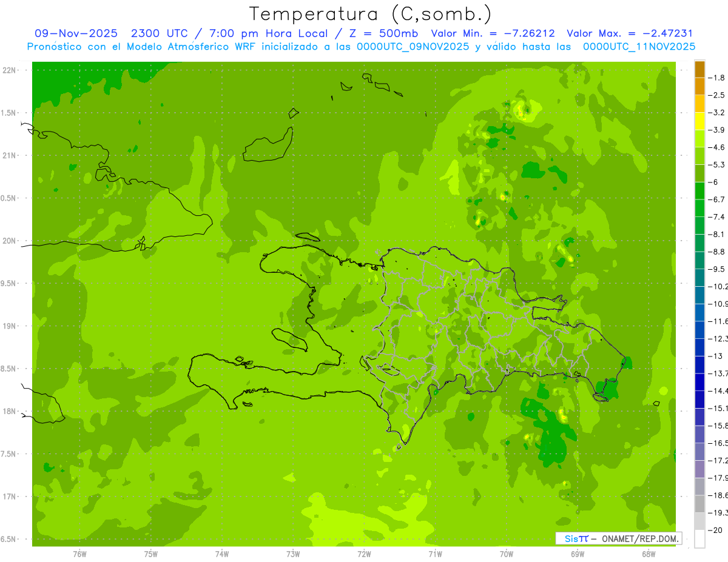Click the '74W' longitude label
This screenshot has width=728, height=562.
(x=222, y=554)
